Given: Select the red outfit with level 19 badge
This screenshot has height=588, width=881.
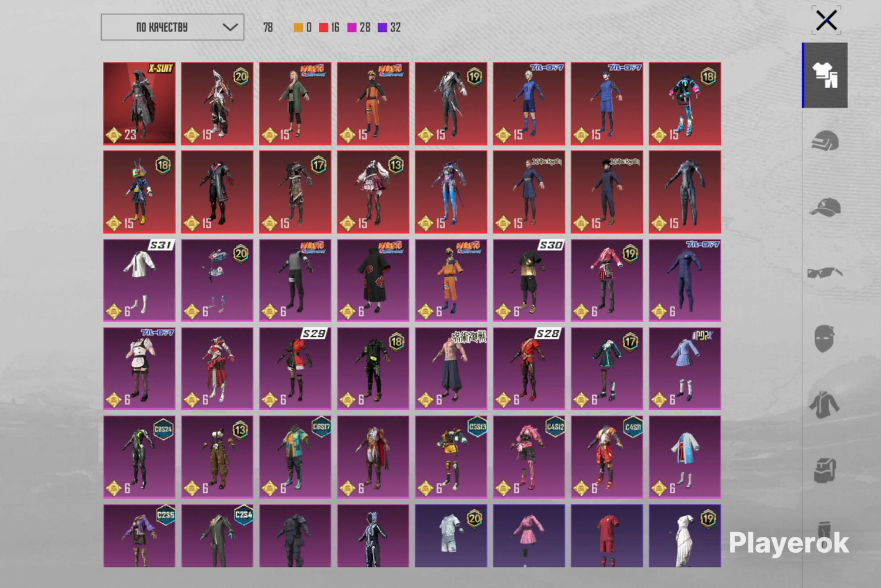Looking at the screenshot, I should [x=451, y=103].
